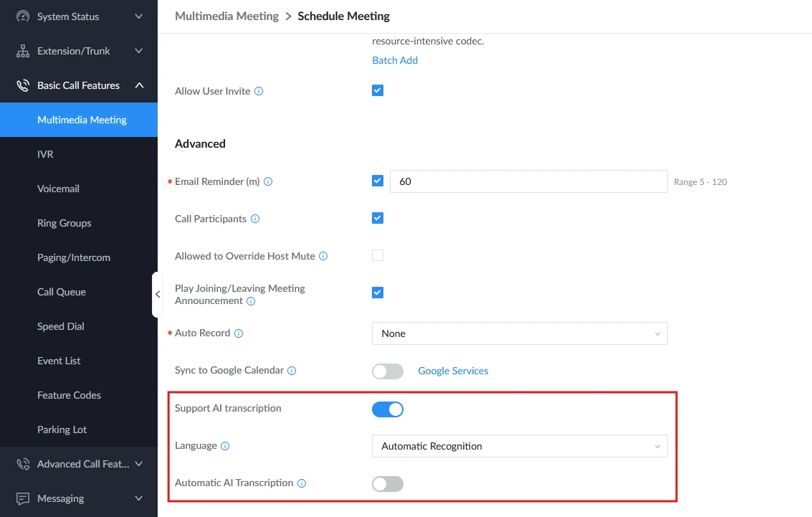Image resolution: width=812 pixels, height=517 pixels.
Task: Click the Messaging chat bubble icon
Action: [23, 498]
